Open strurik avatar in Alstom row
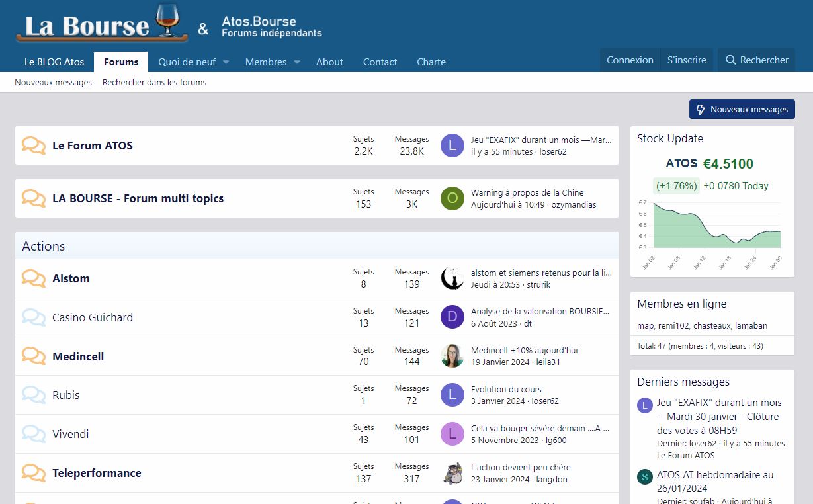 click(452, 278)
